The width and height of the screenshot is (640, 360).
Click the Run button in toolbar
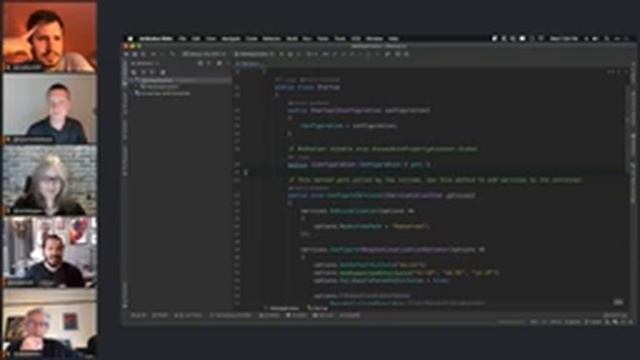point(281,54)
